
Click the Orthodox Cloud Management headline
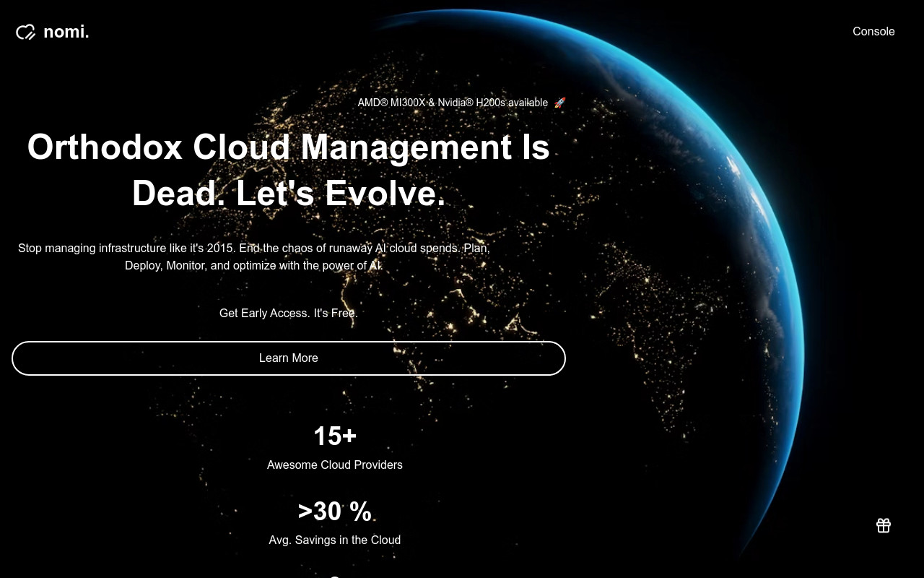(x=289, y=170)
